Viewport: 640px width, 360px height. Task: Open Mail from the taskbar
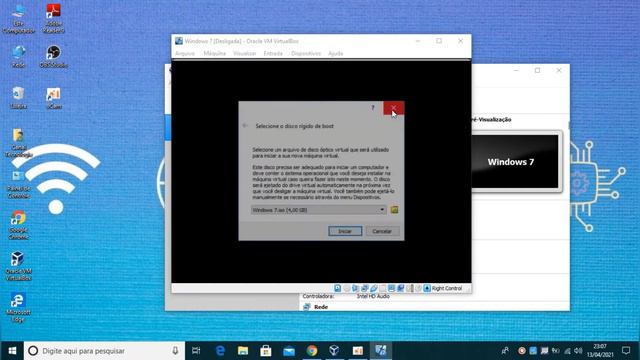click(289, 351)
